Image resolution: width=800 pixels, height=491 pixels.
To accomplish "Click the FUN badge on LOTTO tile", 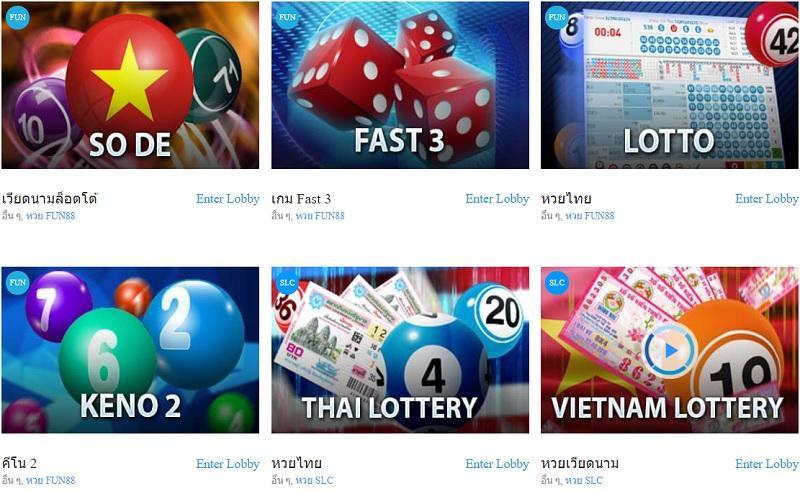I will click(x=557, y=17).
